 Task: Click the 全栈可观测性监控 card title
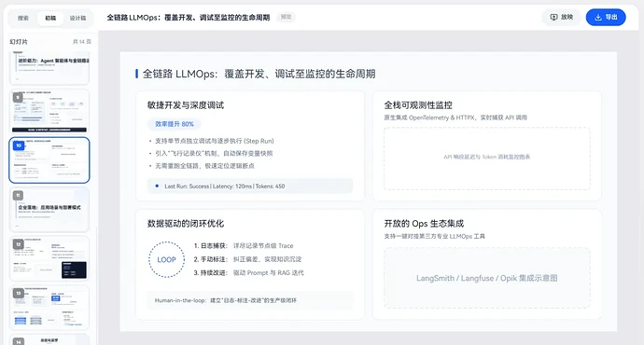coord(418,105)
